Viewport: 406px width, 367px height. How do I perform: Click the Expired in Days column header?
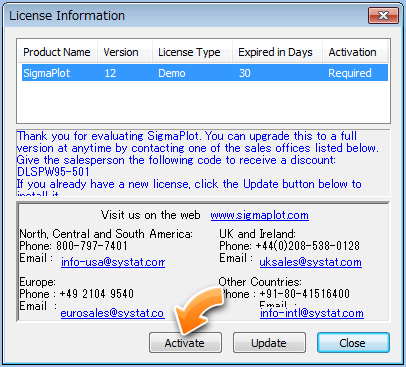point(277,52)
